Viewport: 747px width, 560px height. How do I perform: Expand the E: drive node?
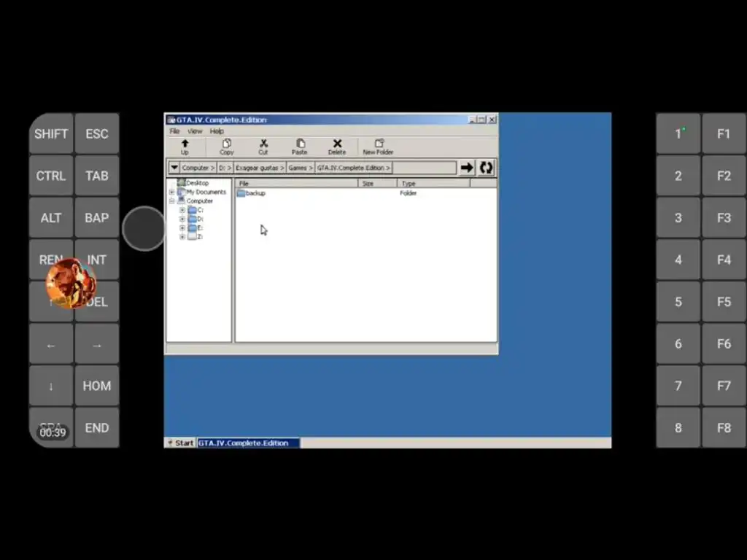click(x=182, y=227)
